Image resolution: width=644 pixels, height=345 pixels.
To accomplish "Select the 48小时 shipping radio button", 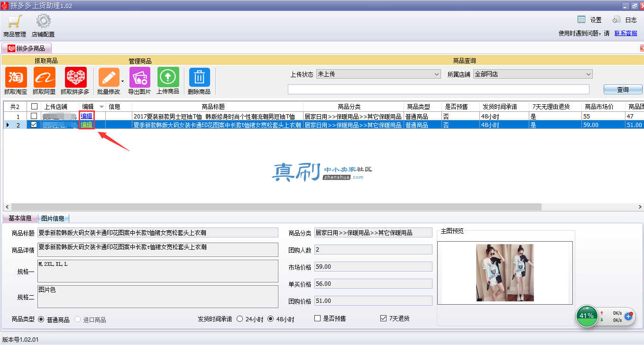I will pos(271,319).
